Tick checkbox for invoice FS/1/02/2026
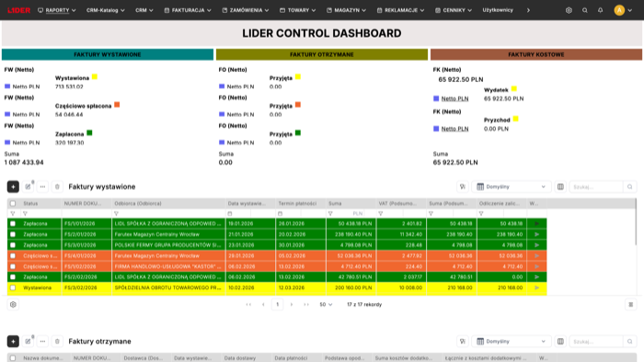Viewport: 644px width, 362px height. tap(13, 266)
